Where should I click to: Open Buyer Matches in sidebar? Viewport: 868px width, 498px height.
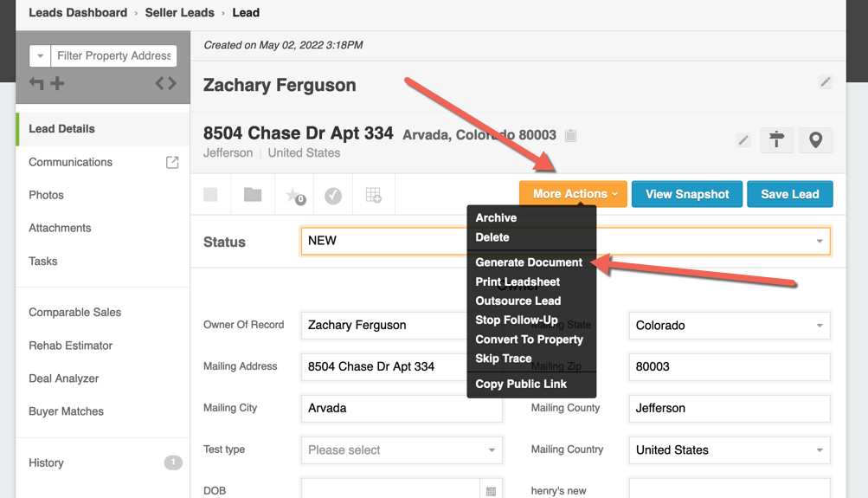coord(66,411)
